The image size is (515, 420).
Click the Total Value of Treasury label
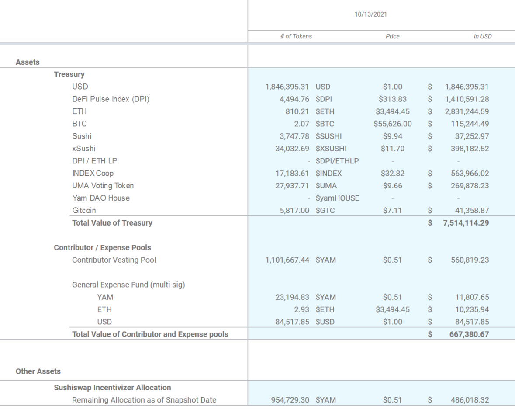[x=112, y=223]
